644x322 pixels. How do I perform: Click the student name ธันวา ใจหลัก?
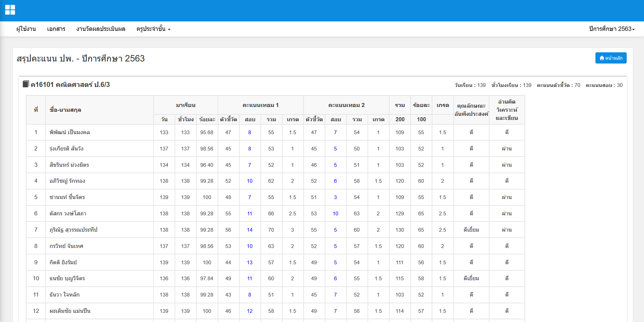(x=65, y=295)
